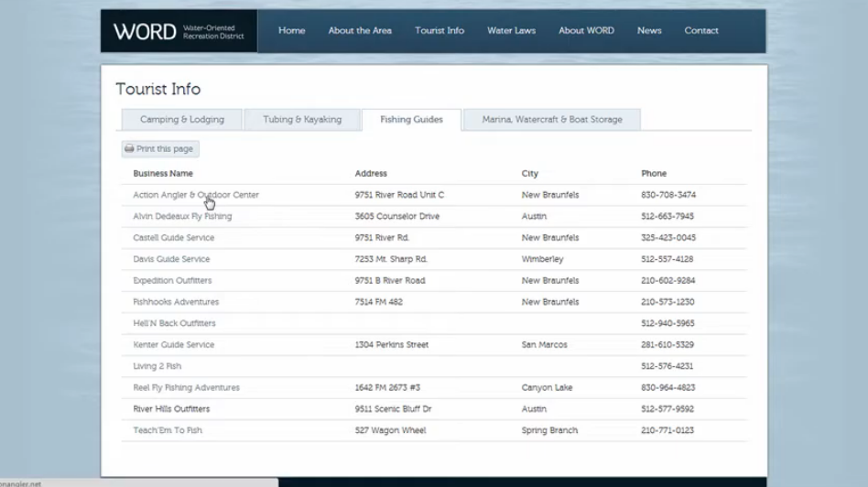Open the Living 2 Fish link

point(157,366)
